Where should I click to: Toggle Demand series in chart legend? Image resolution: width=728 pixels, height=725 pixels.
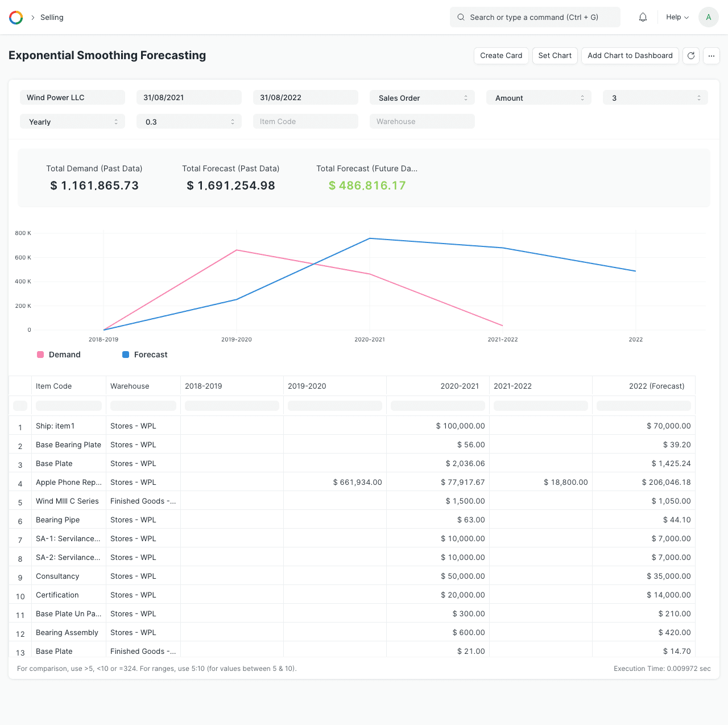point(59,355)
